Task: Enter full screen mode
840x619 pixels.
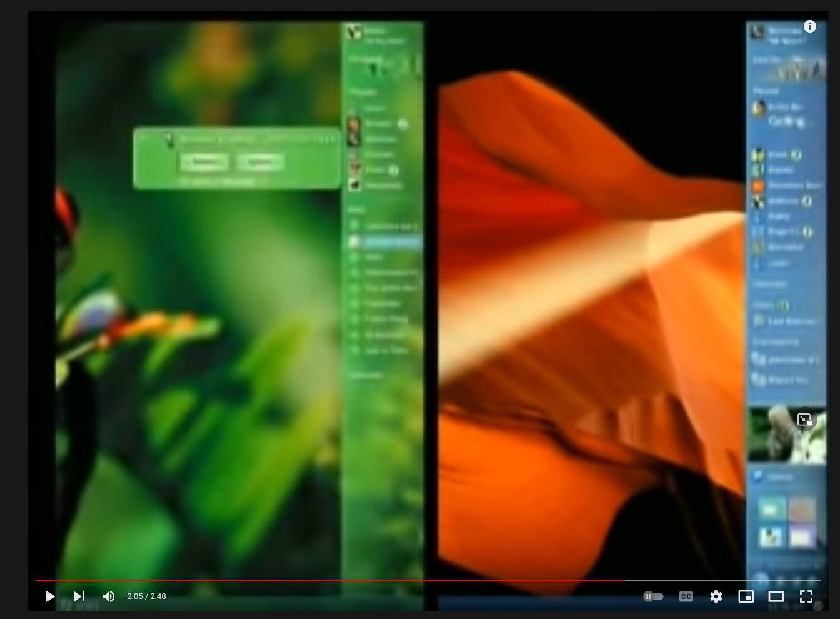Action: (x=806, y=596)
